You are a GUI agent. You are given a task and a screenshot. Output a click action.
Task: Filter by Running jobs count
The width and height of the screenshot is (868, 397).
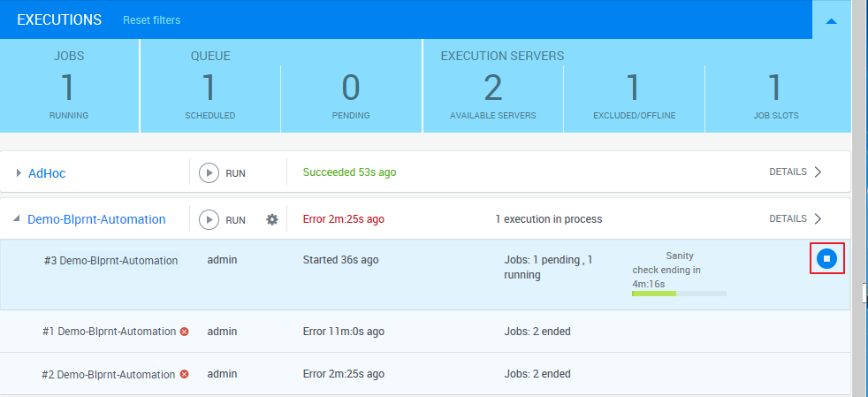point(68,89)
